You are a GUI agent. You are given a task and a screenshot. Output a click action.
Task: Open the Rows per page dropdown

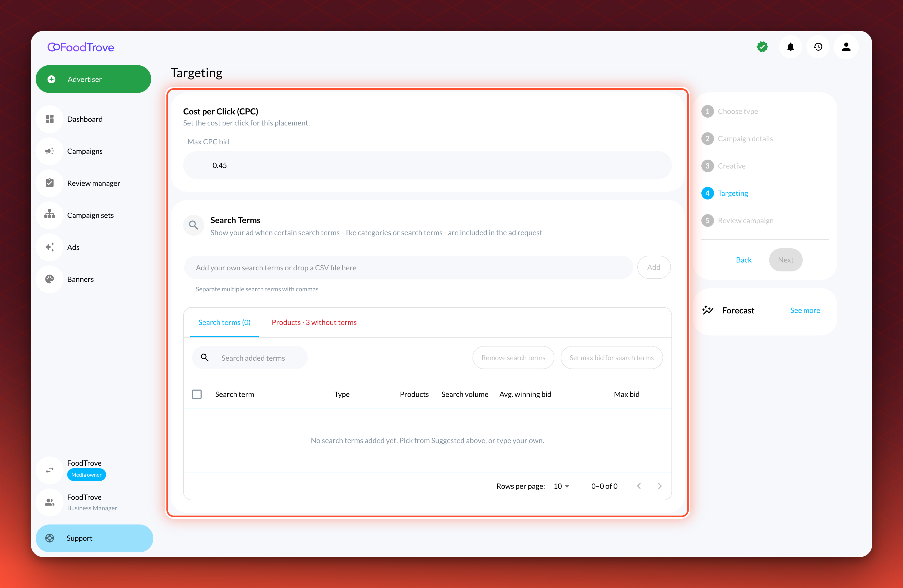[x=561, y=486]
